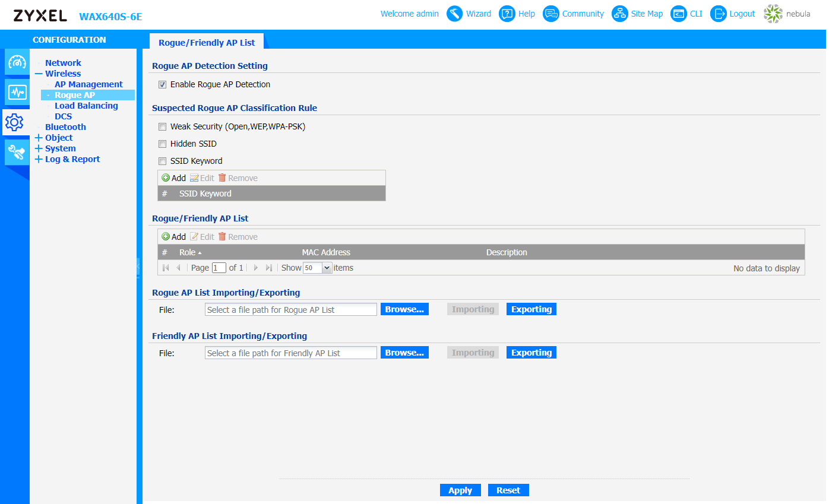Expand the Object tree node
The height and width of the screenshot is (504, 829).
39,138
